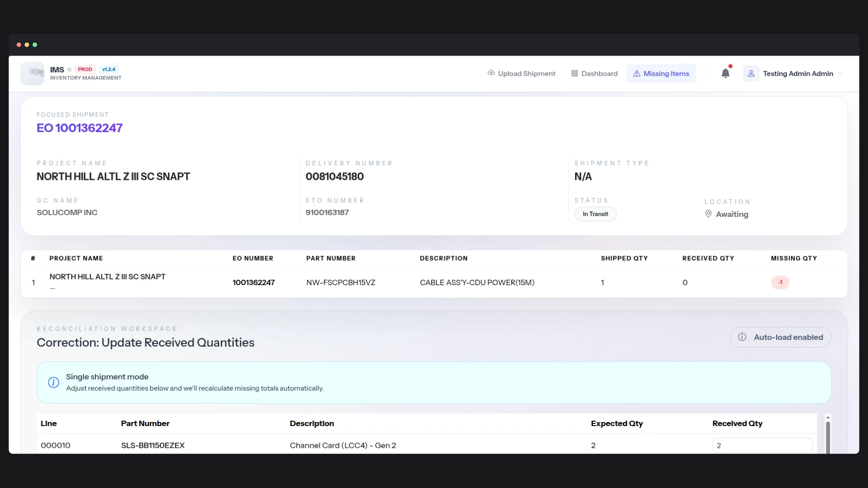Click the EO 1001362247 shipment heading
This screenshot has width=868, height=488.
pos(80,128)
